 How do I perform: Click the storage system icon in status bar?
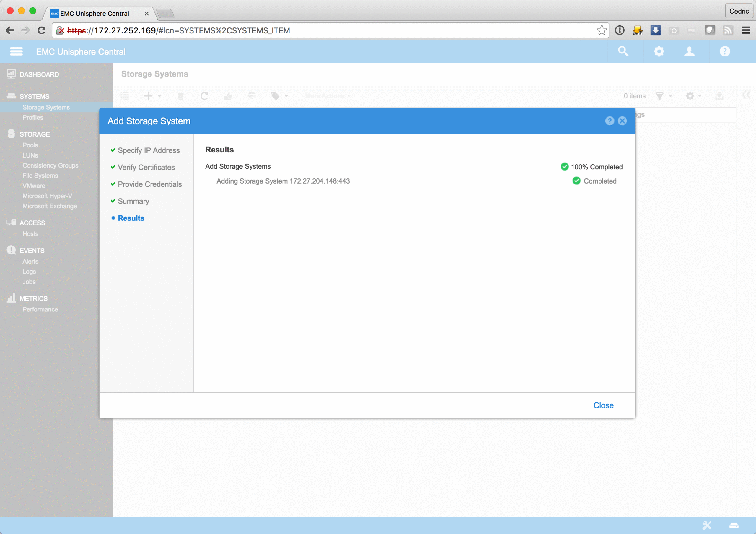click(734, 525)
